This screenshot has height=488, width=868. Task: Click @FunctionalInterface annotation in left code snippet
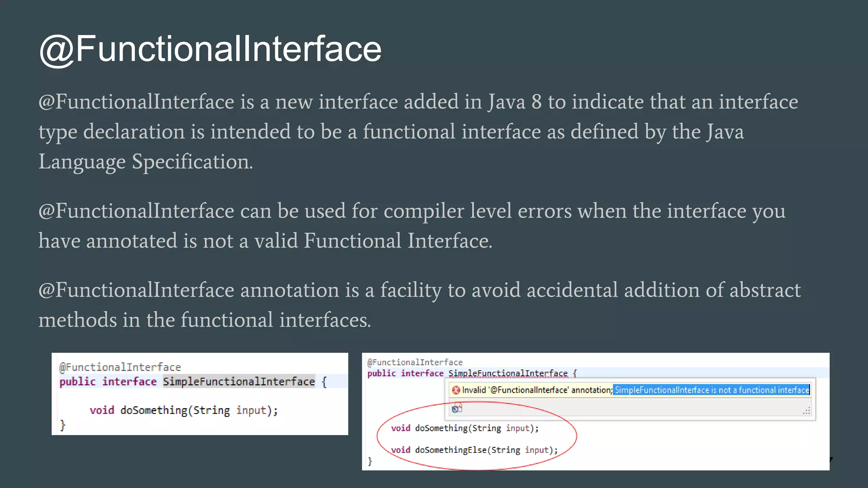[120, 367]
